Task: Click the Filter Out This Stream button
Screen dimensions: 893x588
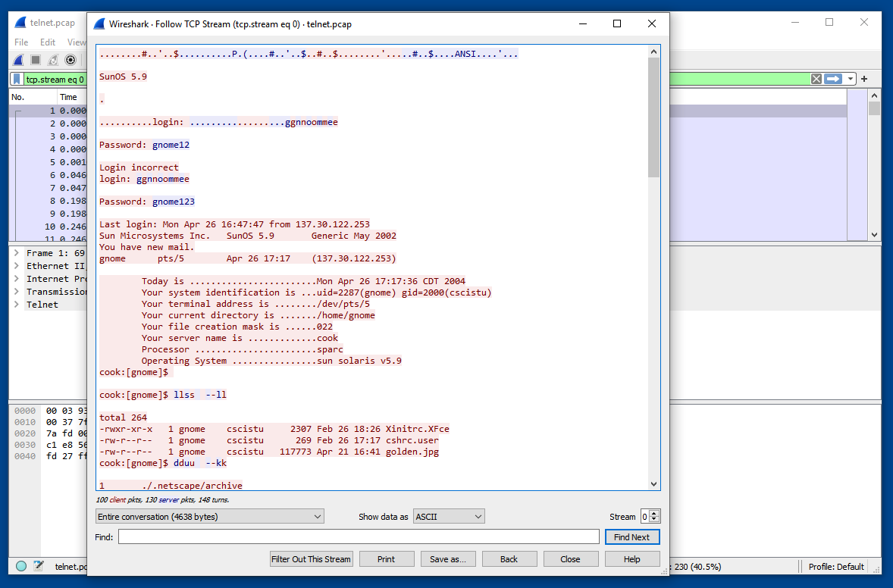Action: click(311, 559)
